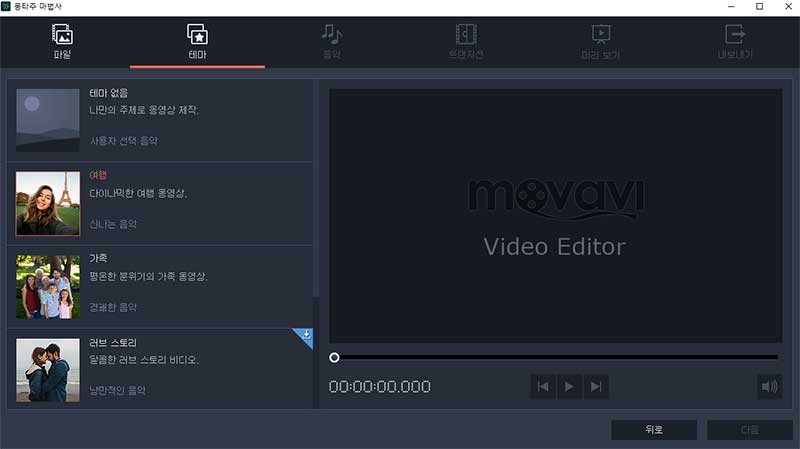The height and width of the screenshot is (449, 800).
Task: Click the 테마 없음 title text
Action: tap(109, 93)
